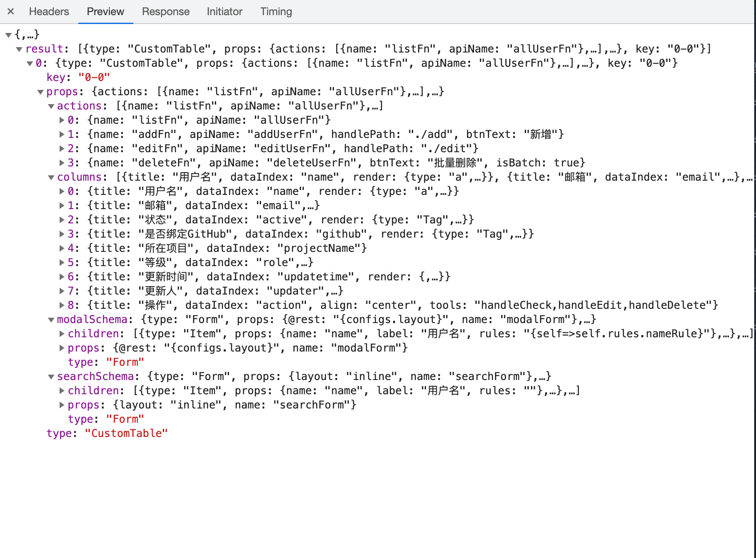The width and height of the screenshot is (756, 558).
Task: Click the "searchForm" name value in props line
Action: [312, 405]
